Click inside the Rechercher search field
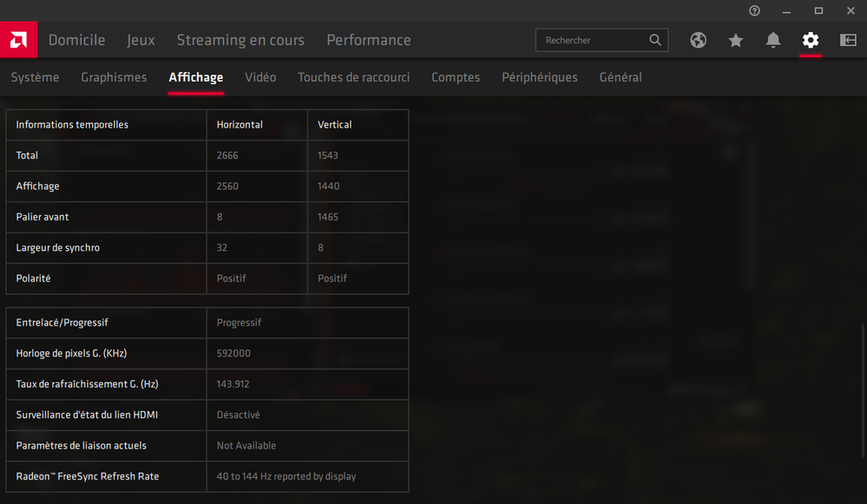The height and width of the screenshot is (504, 867). (x=601, y=40)
